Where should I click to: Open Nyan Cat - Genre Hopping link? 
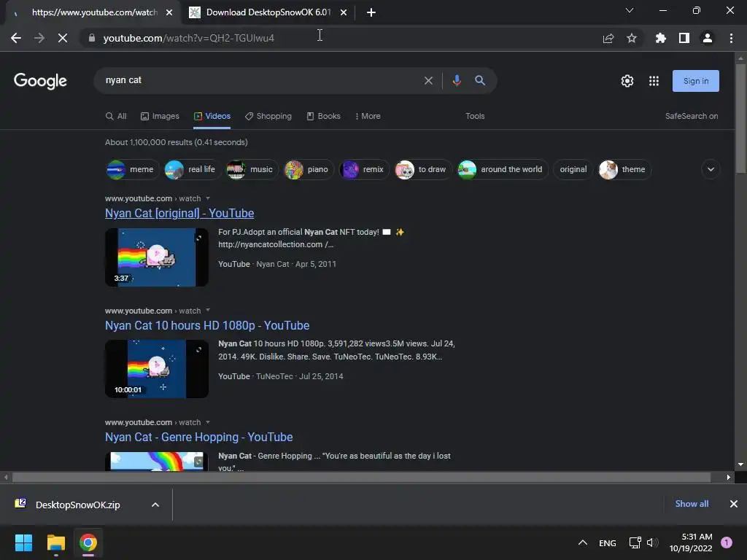[198, 437]
